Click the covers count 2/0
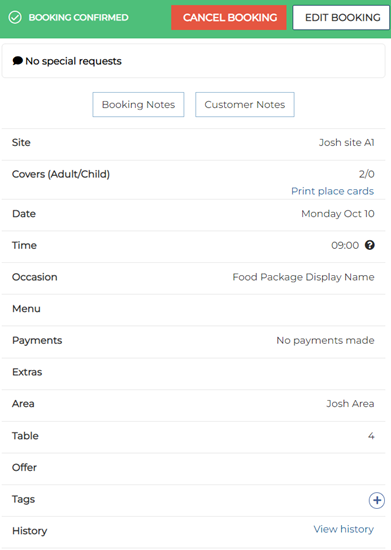Image resolution: width=391 pixels, height=550 pixels. [366, 174]
